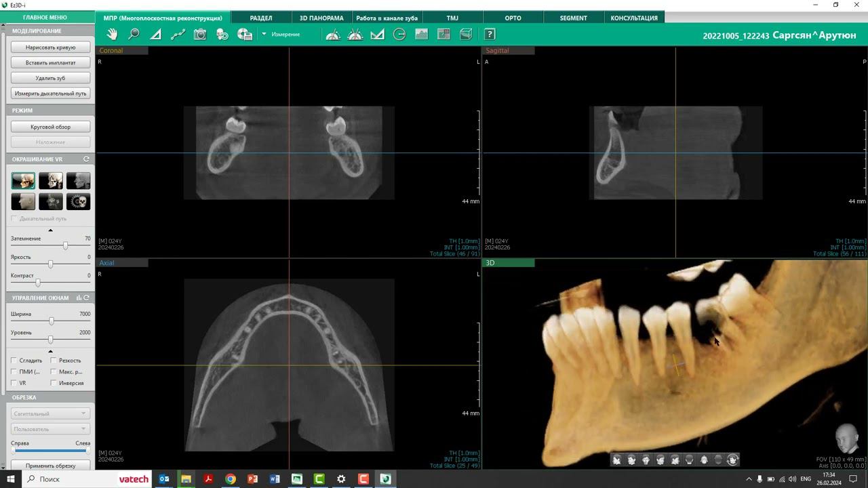Screen dimensions: 868x488
Task: Click Удалить зуб button
Action: 51,78
